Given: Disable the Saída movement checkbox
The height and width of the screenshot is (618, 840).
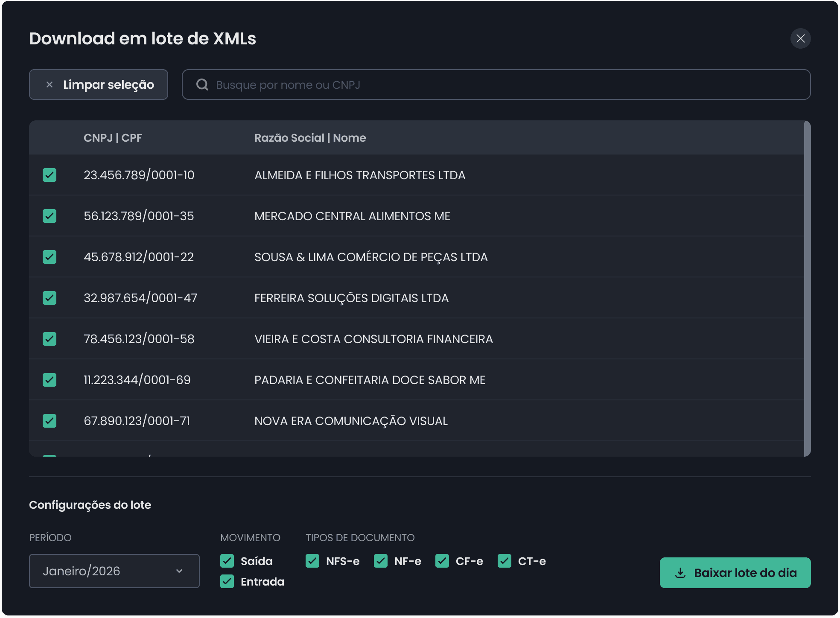Looking at the screenshot, I should pyautogui.click(x=227, y=561).
